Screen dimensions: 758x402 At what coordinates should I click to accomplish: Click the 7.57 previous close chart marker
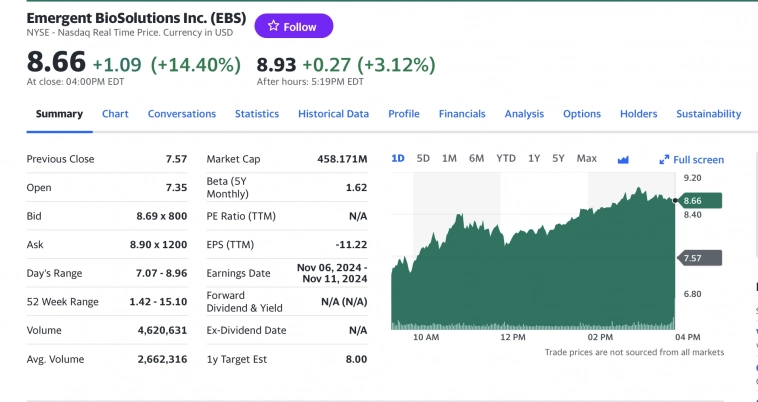(699, 258)
